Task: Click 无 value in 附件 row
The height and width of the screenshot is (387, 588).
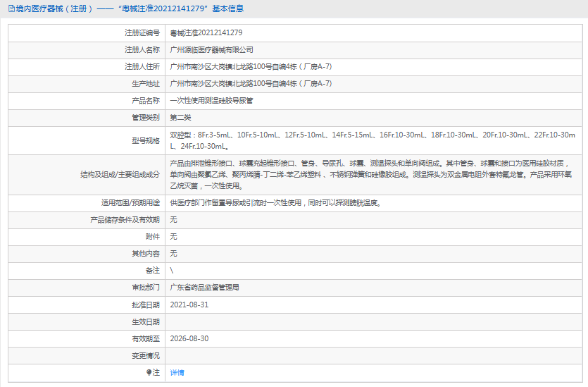Action: tap(173, 236)
